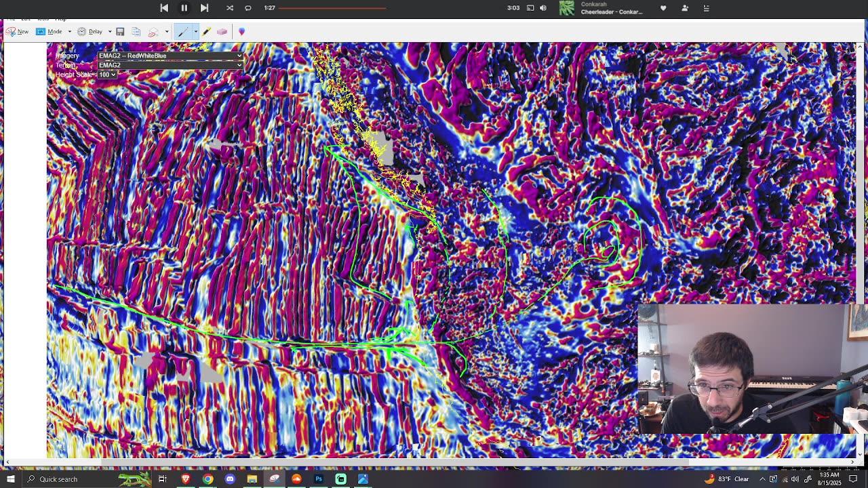The height and width of the screenshot is (488, 868).
Task: Follow artist with person icon
Action: tap(685, 7)
